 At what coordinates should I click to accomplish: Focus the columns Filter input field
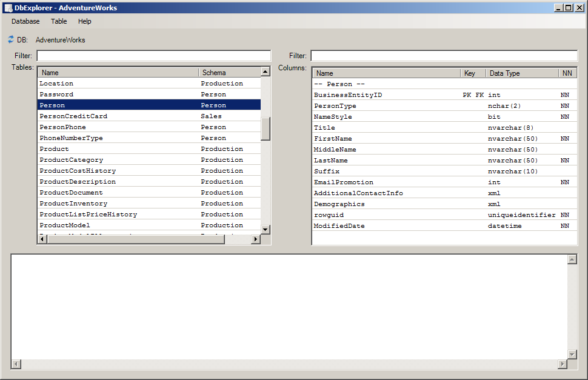[x=444, y=56]
